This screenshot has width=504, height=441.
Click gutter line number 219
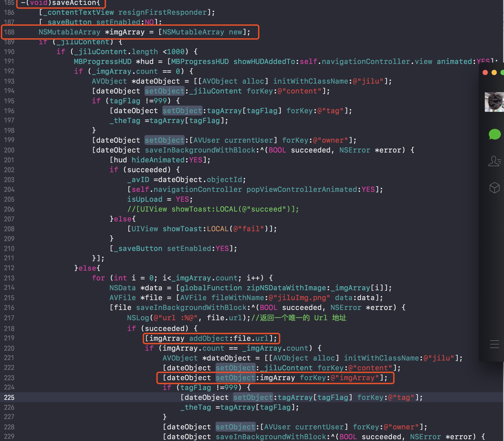[9, 338]
